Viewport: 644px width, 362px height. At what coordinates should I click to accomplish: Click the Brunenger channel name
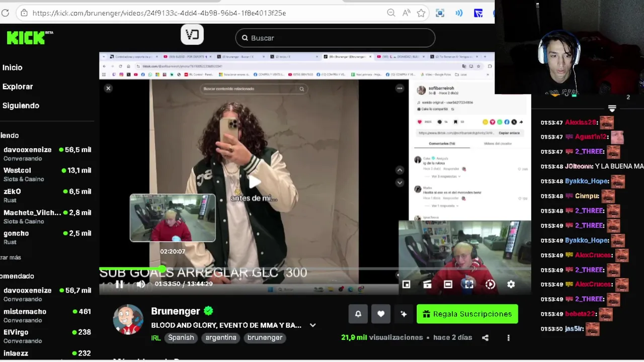click(x=176, y=311)
